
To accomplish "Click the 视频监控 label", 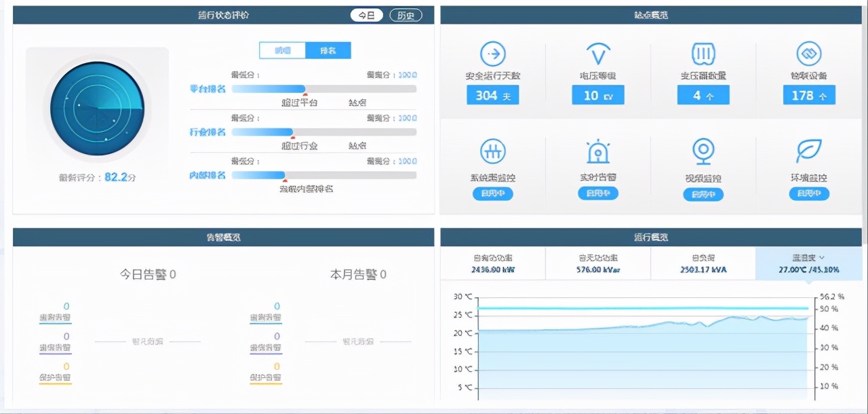I will click(x=703, y=178).
